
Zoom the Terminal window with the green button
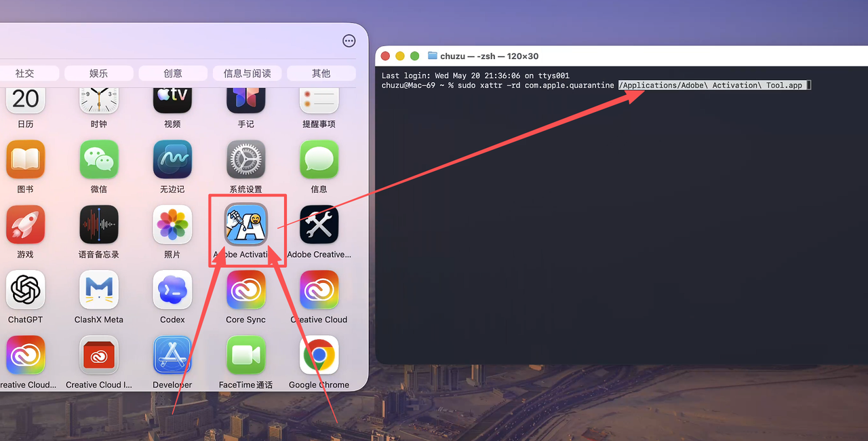tap(414, 56)
